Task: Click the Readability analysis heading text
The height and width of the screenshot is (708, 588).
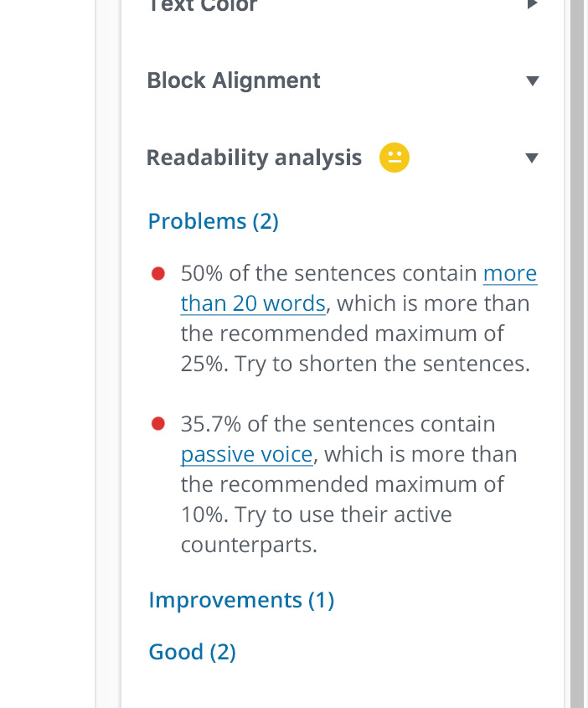Action: [254, 158]
